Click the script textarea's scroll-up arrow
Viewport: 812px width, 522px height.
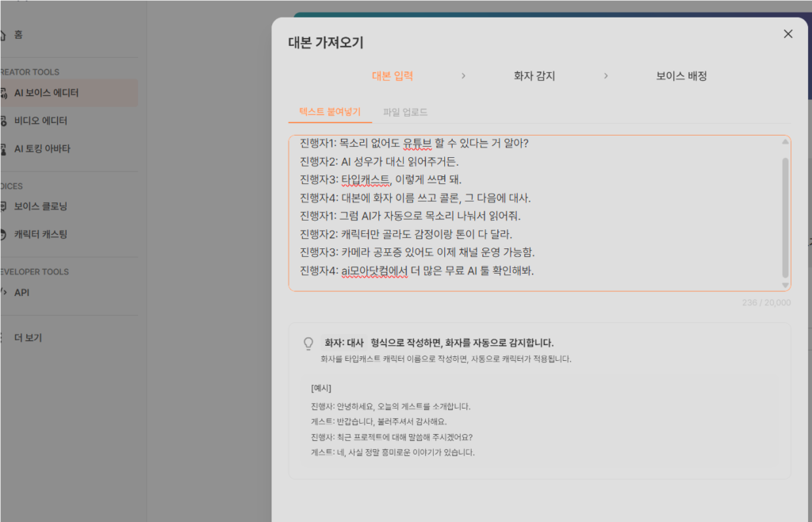(785, 142)
